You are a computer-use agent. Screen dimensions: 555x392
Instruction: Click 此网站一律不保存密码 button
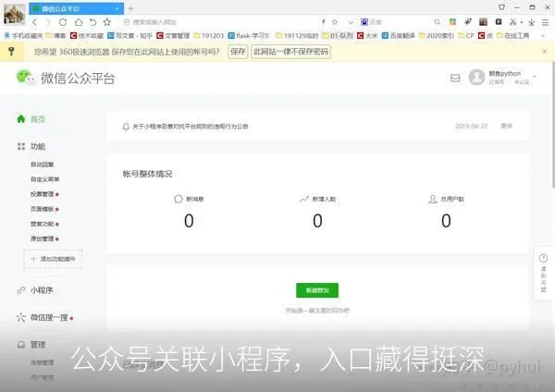[x=291, y=52]
